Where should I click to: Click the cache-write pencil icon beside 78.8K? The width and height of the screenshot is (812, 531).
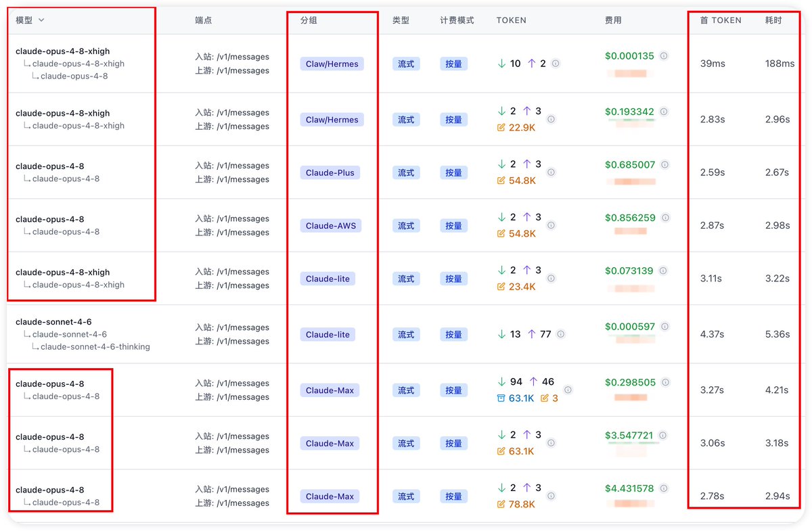(501, 505)
